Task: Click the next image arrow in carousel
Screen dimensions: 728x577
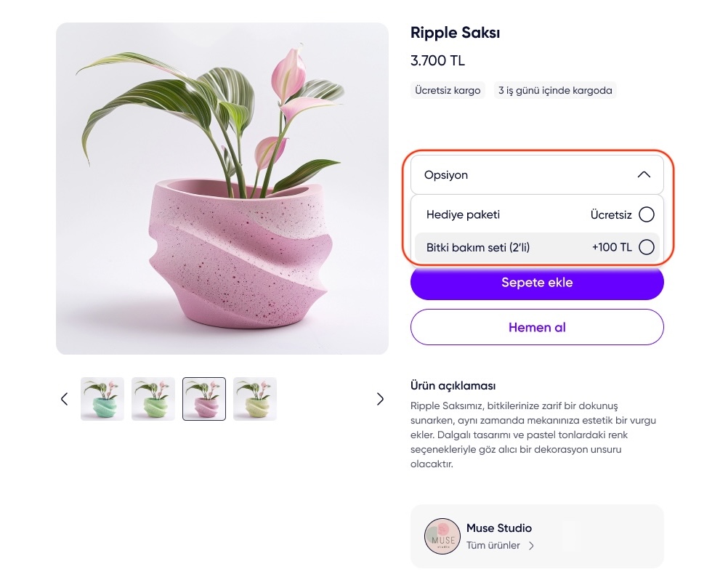Action: (380, 399)
